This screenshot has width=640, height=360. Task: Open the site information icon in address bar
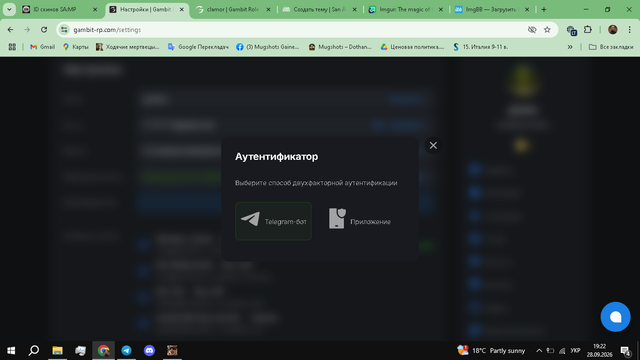click(x=64, y=30)
